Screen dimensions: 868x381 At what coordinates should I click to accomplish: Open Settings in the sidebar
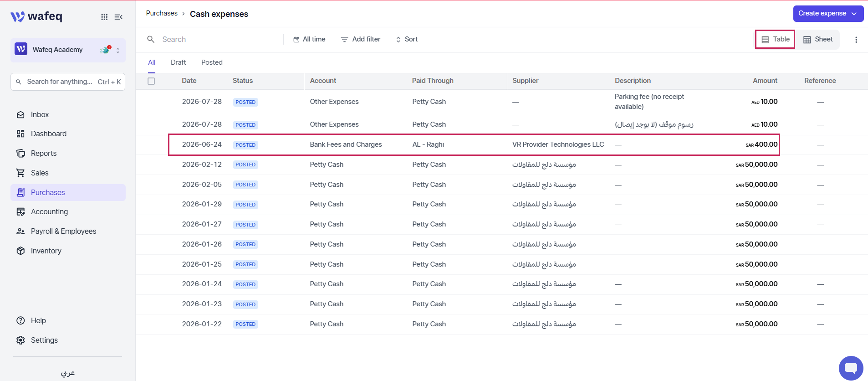68,340
